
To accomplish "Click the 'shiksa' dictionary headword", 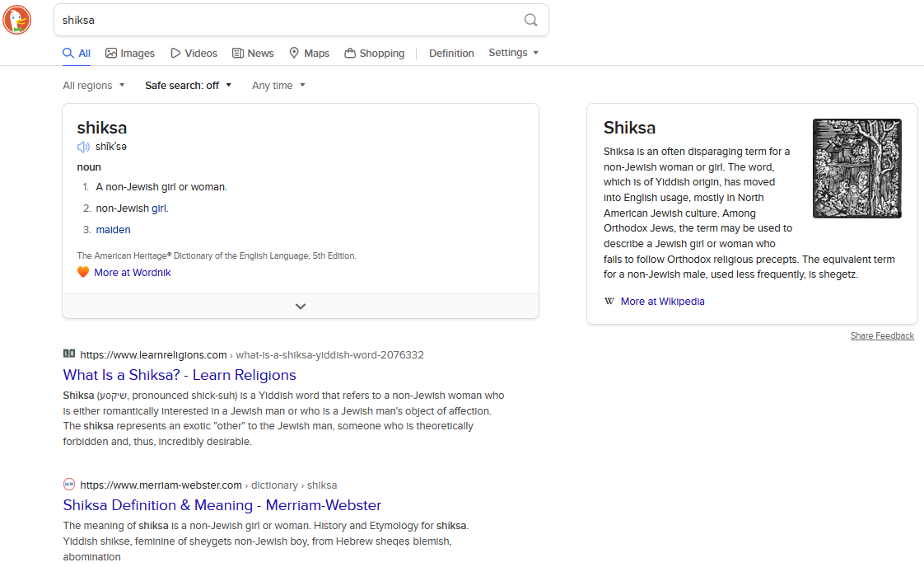I will pyautogui.click(x=102, y=128).
